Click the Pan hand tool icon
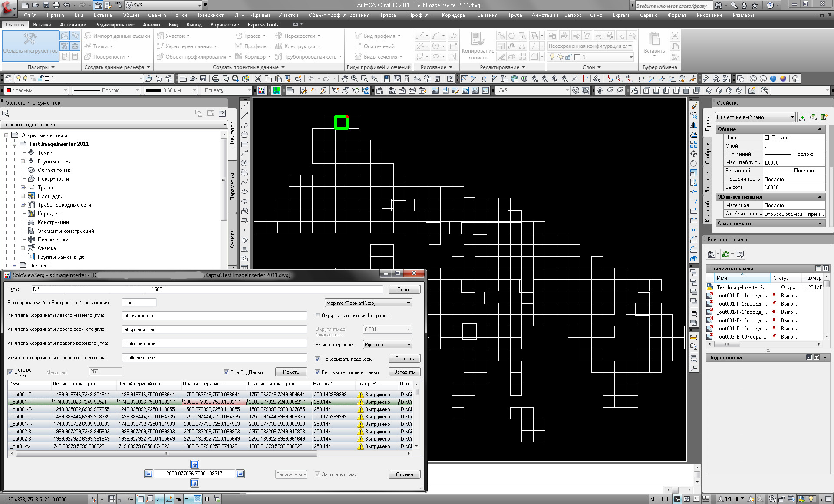 click(344, 79)
